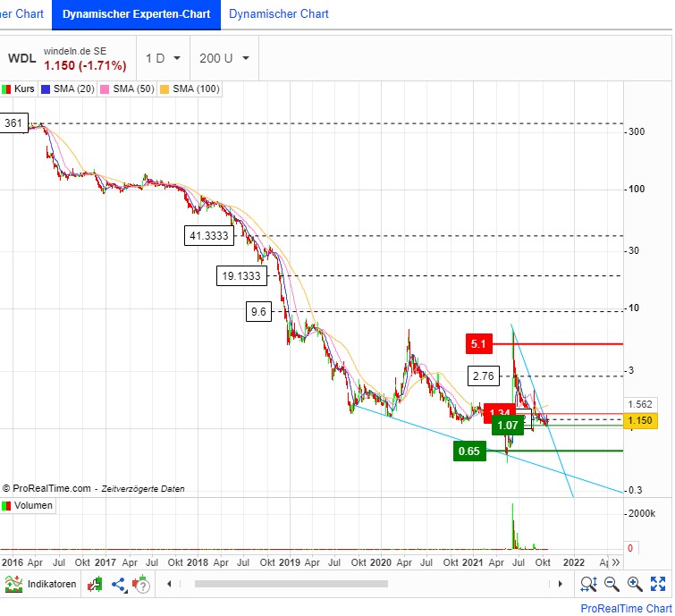Zoom out with the minus magnifier

coord(612,585)
